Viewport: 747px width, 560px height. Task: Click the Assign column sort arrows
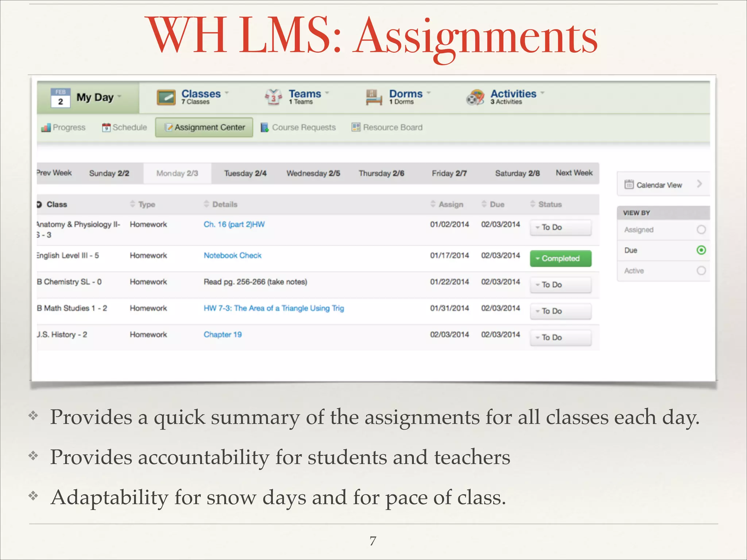[x=433, y=204]
